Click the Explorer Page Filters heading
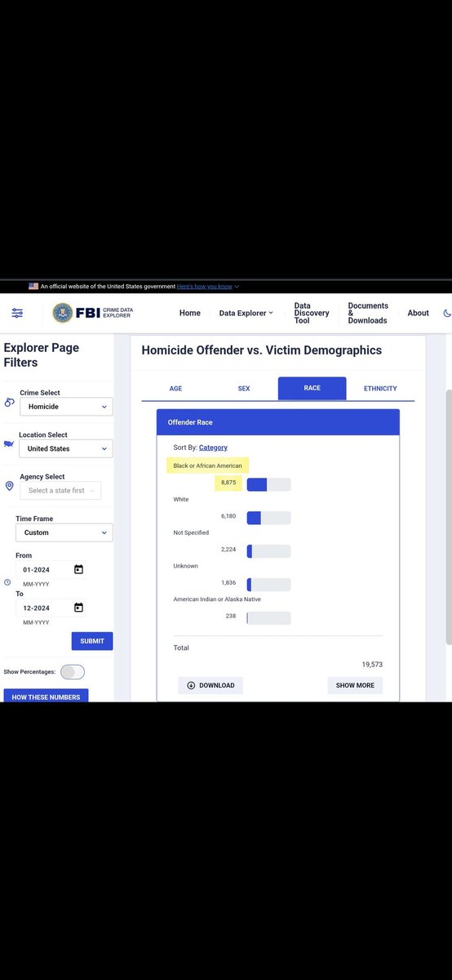 coord(42,354)
